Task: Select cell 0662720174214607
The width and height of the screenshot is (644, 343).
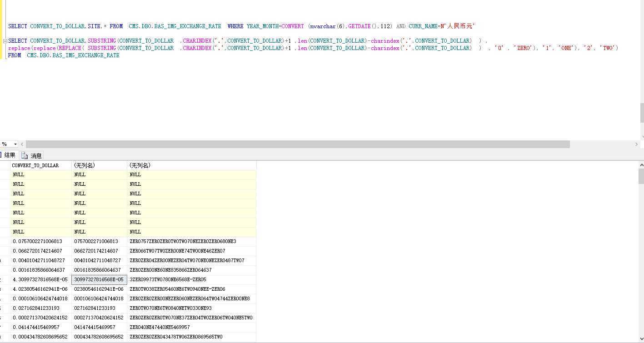Action: (x=99, y=251)
